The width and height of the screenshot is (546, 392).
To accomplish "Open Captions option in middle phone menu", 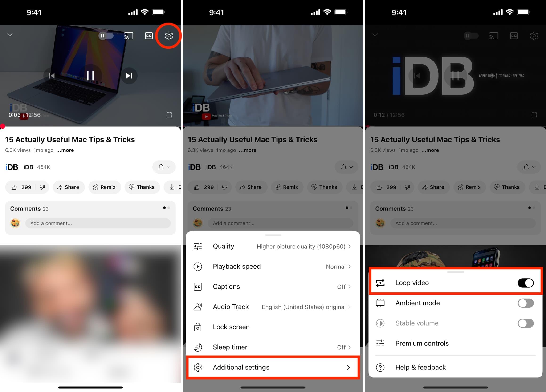I will point(273,287).
